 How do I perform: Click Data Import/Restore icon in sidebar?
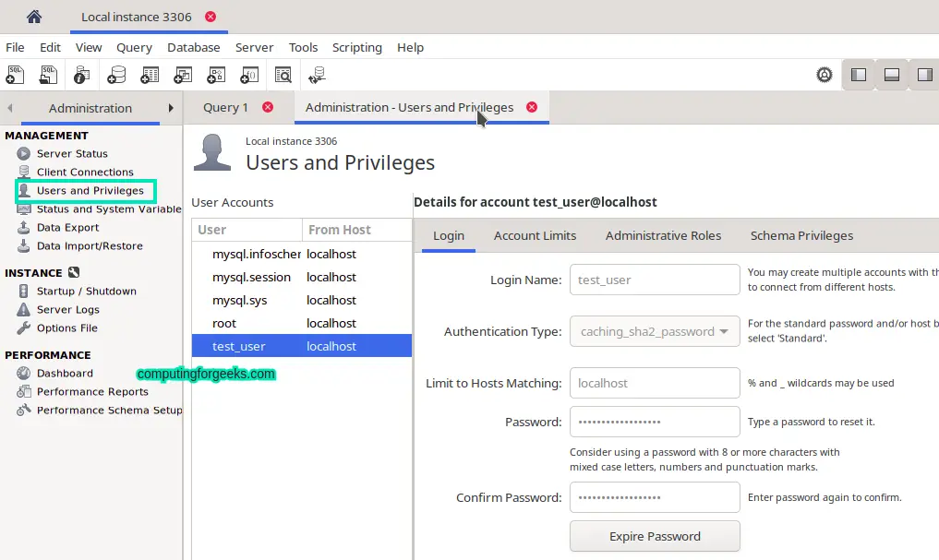point(23,246)
